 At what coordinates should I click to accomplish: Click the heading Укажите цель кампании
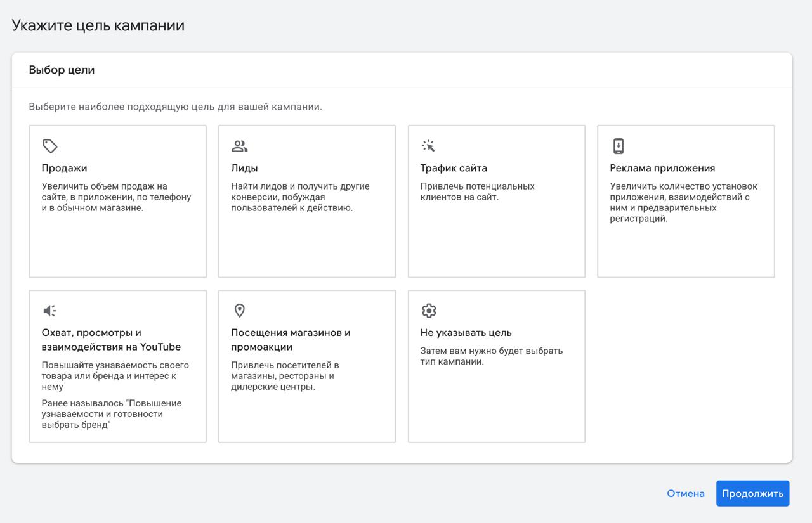pos(98,25)
